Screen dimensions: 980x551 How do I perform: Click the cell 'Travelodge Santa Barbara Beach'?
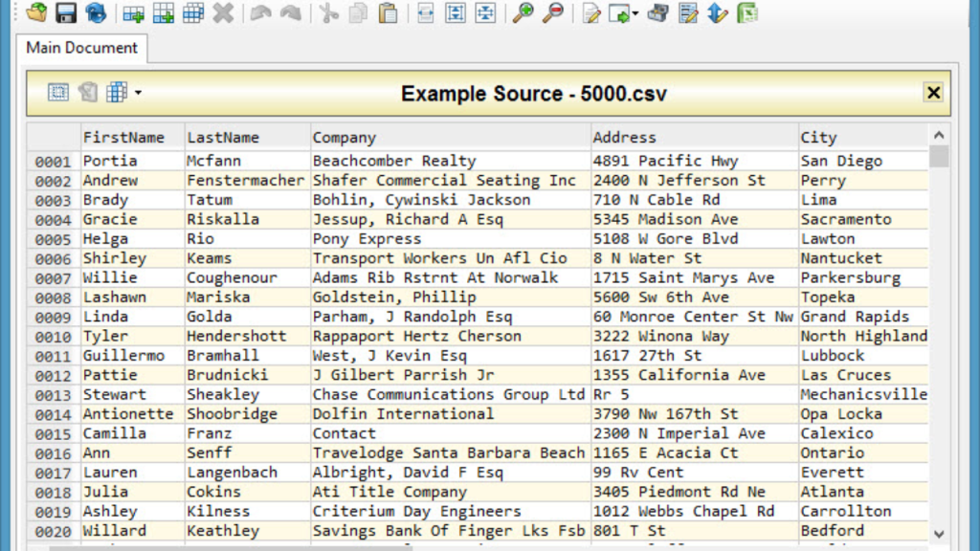tap(449, 452)
